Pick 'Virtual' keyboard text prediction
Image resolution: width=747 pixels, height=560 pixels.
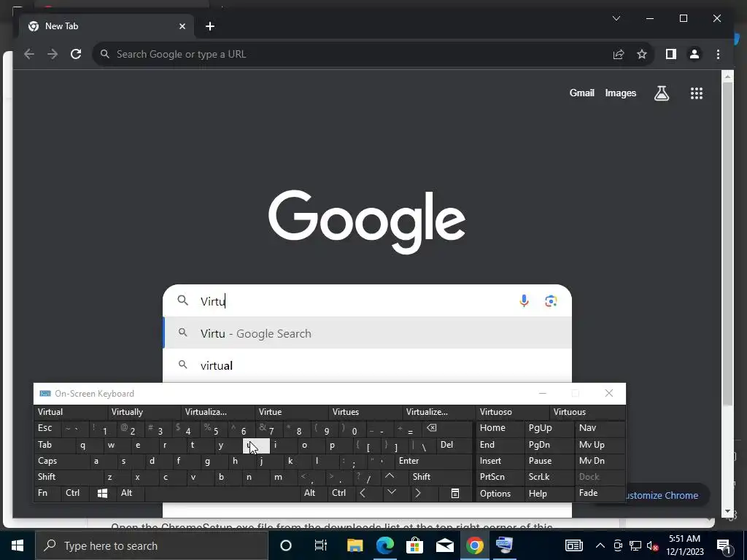click(x=71, y=412)
